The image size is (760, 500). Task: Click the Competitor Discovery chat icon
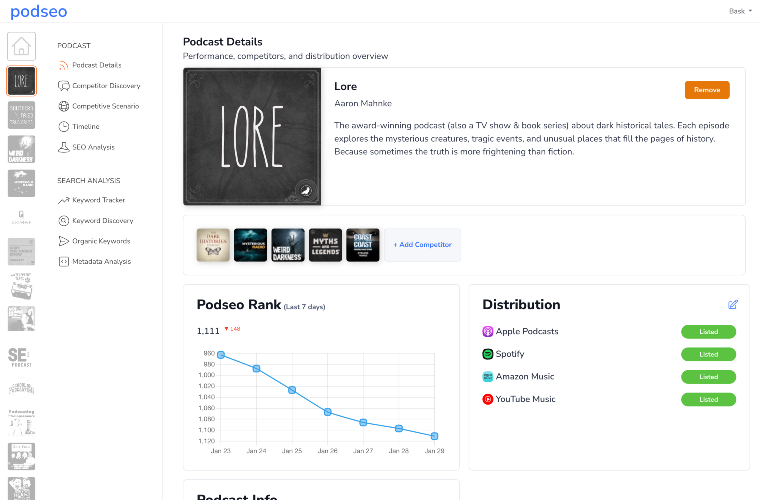[63, 86]
